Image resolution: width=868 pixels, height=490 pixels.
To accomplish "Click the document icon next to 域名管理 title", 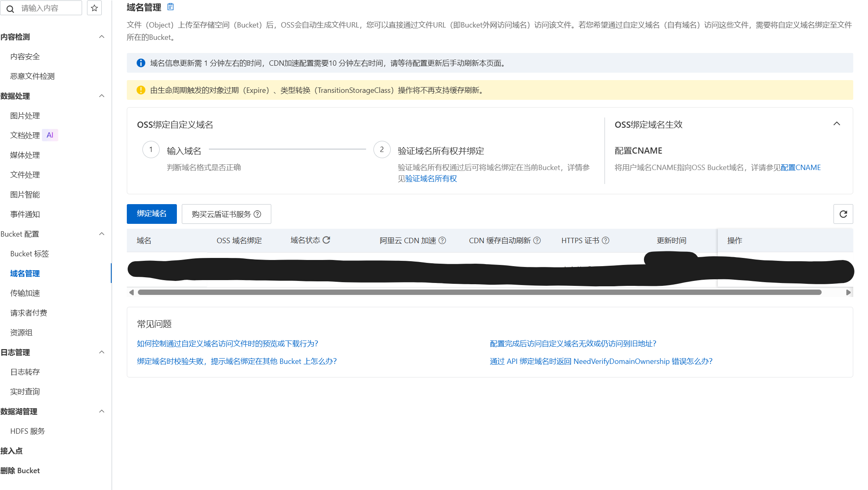I will point(171,7).
